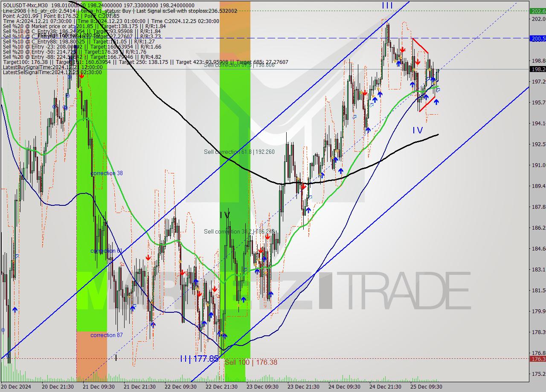Click the 197.2 price axis label
This screenshot has height=392, width=546.
[538, 81]
